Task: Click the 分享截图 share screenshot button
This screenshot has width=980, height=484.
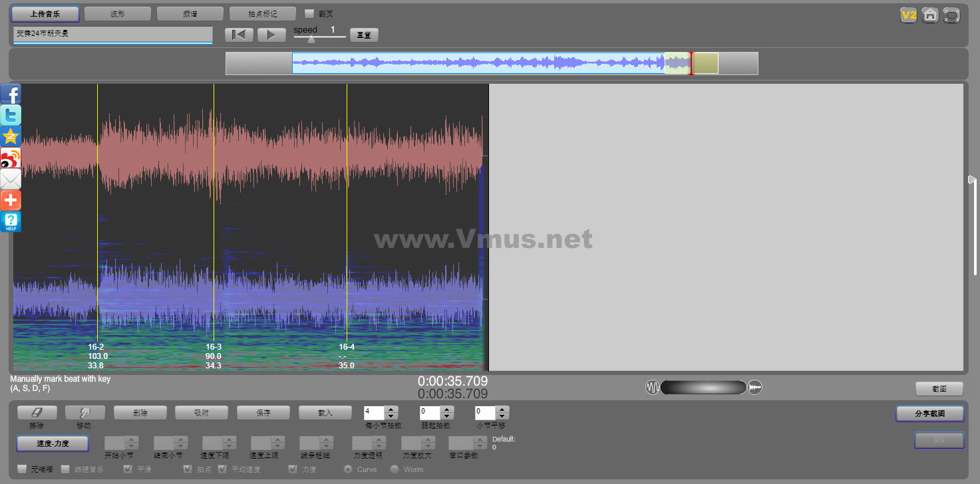Action: click(x=930, y=414)
